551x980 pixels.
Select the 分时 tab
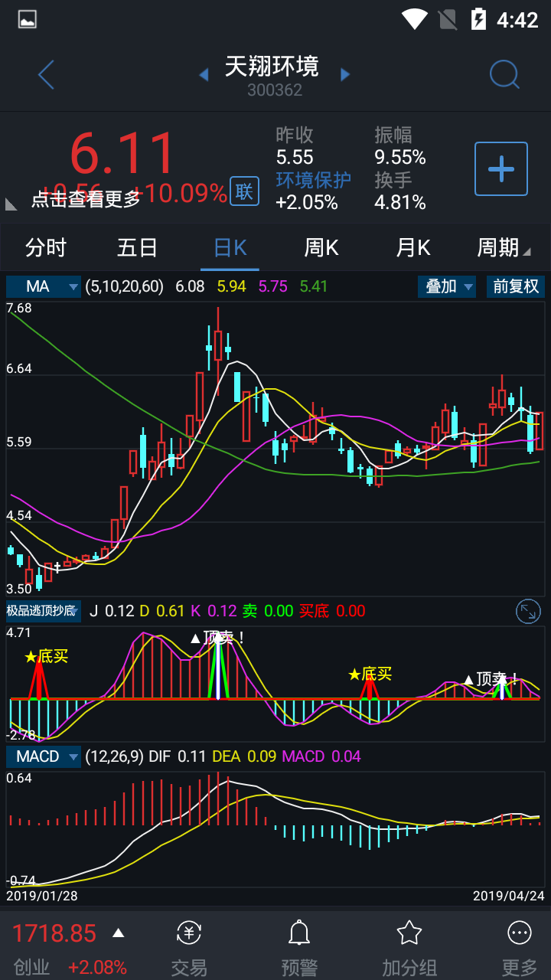point(46,247)
